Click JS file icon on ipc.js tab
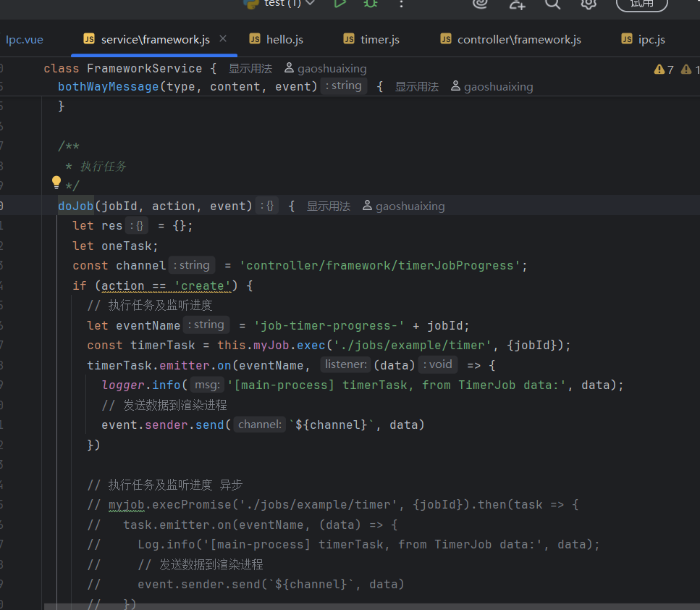 [627, 39]
